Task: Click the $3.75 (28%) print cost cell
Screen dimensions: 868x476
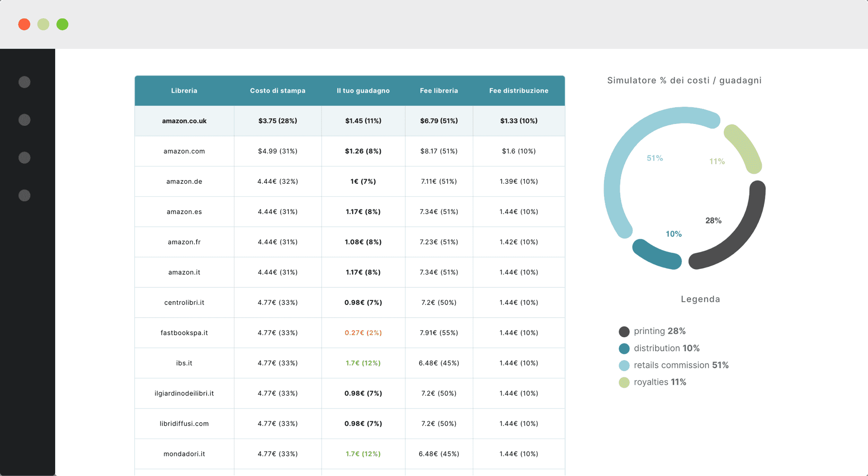Action: [x=278, y=121]
